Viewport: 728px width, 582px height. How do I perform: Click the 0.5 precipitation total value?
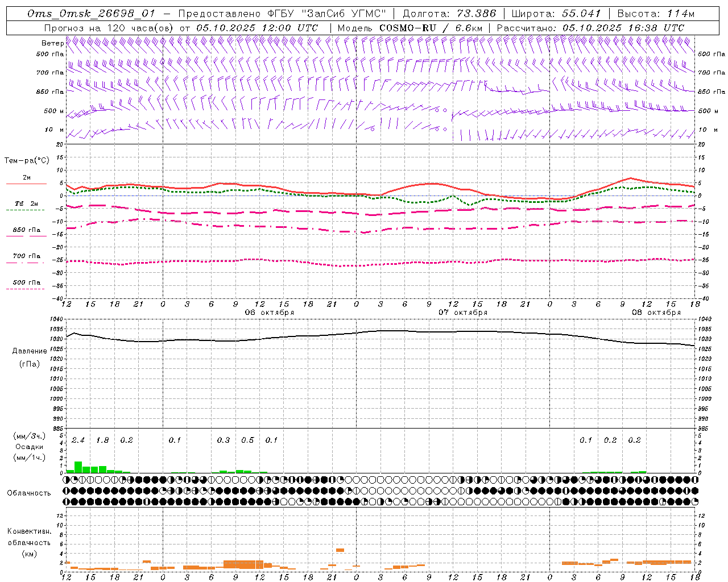pos(247,440)
